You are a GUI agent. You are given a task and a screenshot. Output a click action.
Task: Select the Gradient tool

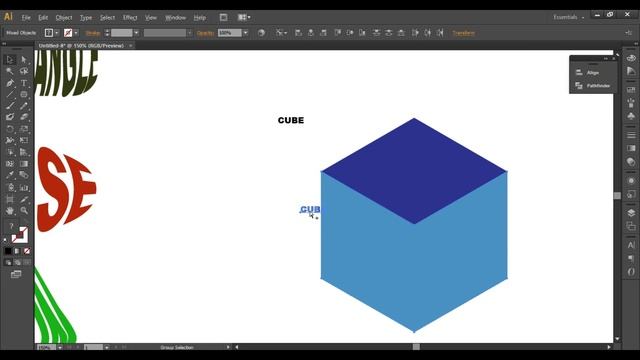click(x=24, y=164)
